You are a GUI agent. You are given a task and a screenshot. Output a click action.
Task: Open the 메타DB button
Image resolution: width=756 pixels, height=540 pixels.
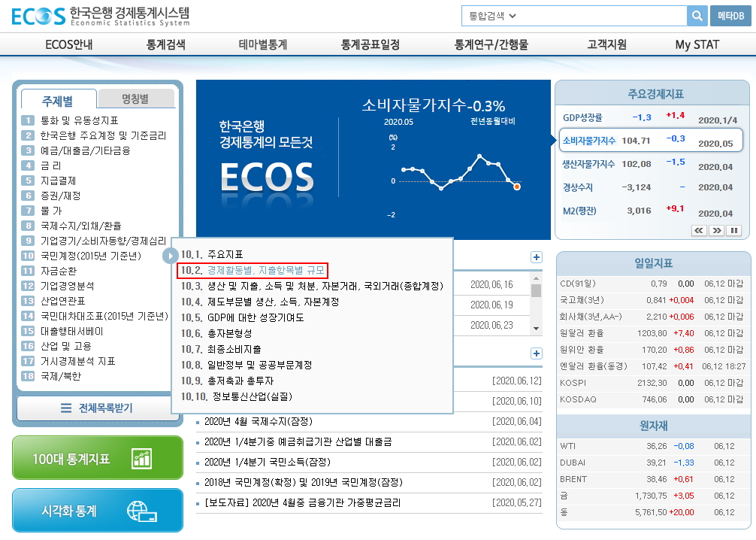pyautogui.click(x=730, y=16)
